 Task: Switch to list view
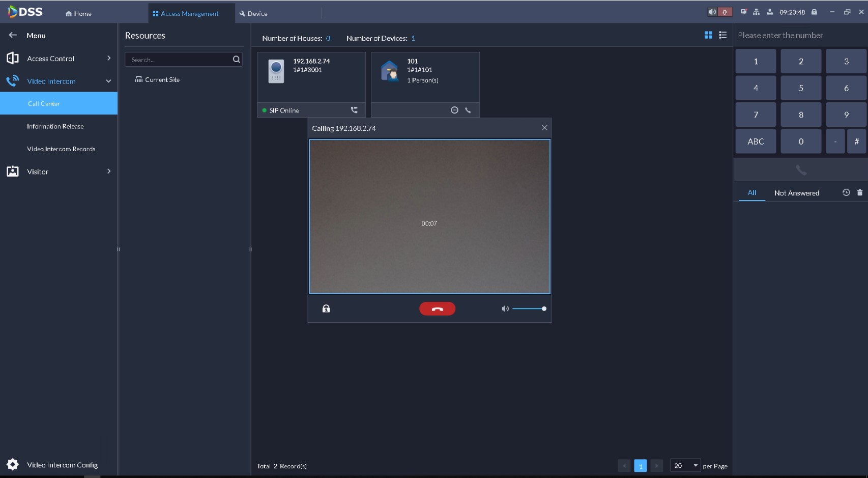pos(722,35)
